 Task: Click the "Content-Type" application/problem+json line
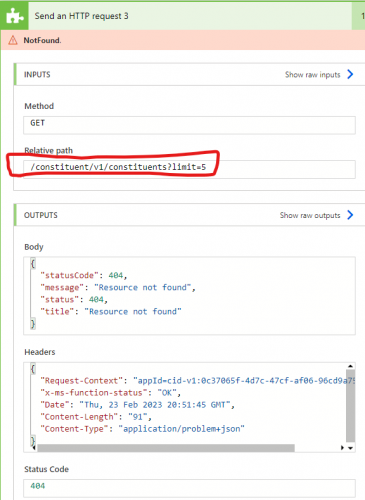click(x=142, y=429)
